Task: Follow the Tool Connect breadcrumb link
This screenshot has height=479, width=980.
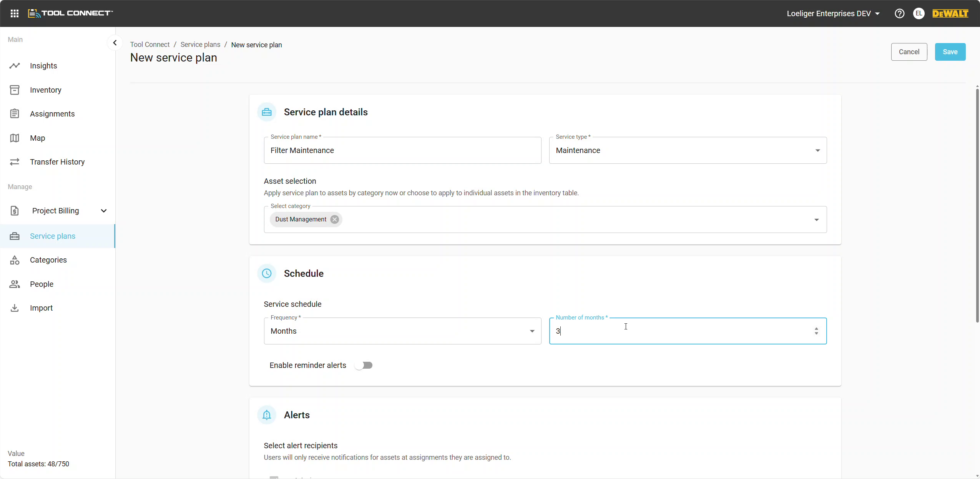Action: coord(150,45)
